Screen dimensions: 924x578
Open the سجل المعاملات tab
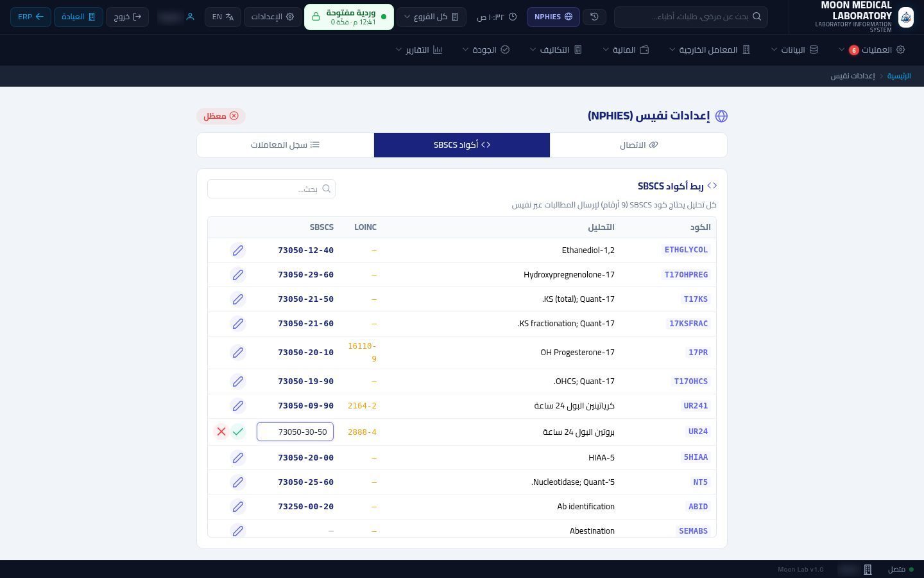[x=286, y=145]
